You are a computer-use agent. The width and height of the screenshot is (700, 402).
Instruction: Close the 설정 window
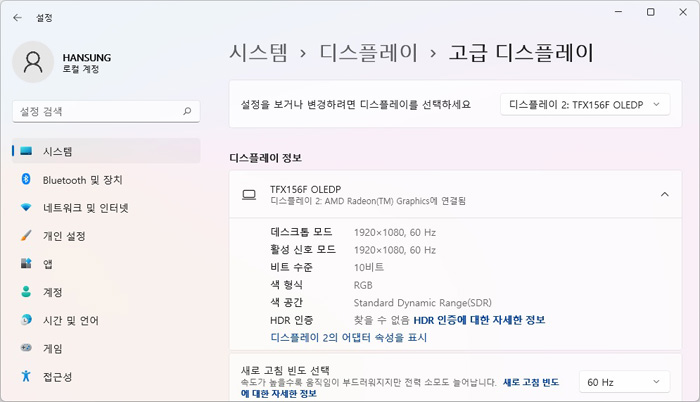(683, 12)
